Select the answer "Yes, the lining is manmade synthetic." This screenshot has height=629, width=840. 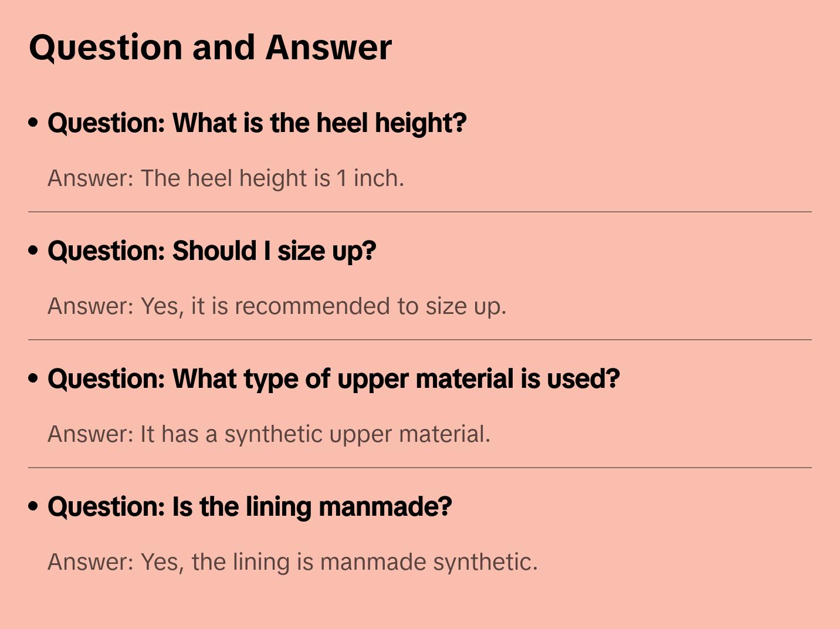click(x=292, y=562)
